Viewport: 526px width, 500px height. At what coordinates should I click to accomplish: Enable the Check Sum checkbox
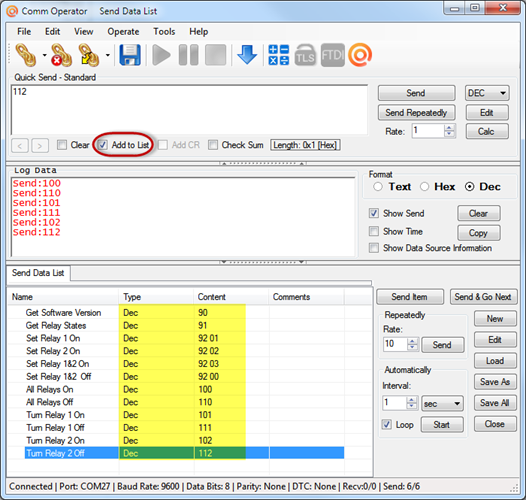point(213,145)
